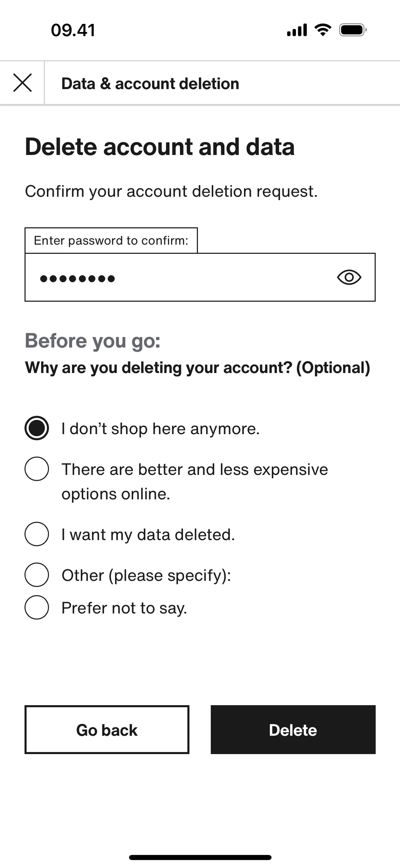Tap the "Delete account and data" heading
The image size is (400, 868).
(x=160, y=147)
